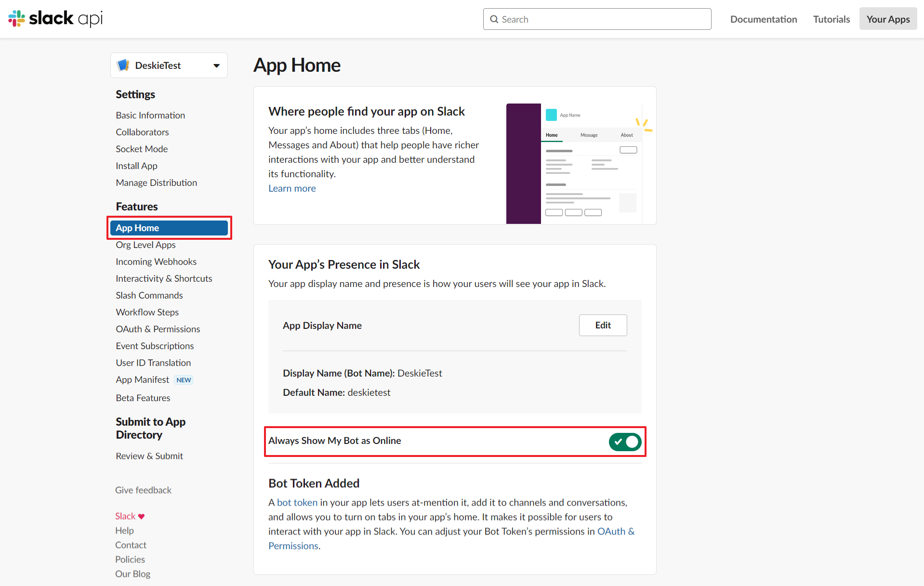Open User ID Translation page
This screenshot has width=924, height=586.
click(x=153, y=363)
